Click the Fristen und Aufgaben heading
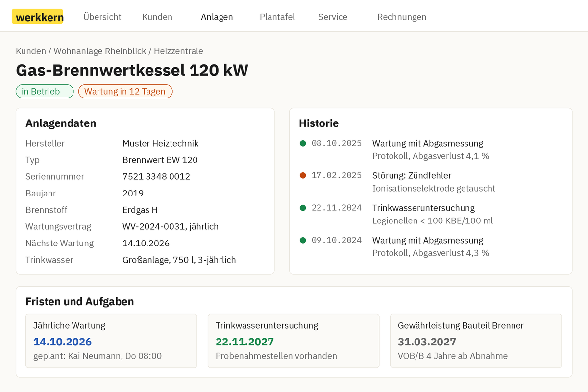588x392 pixels. [x=80, y=301]
